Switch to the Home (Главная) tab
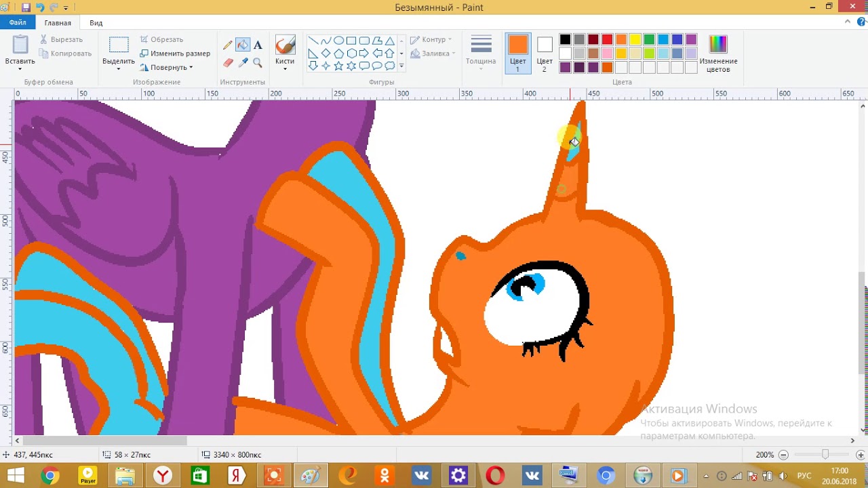 pyautogui.click(x=58, y=23)
